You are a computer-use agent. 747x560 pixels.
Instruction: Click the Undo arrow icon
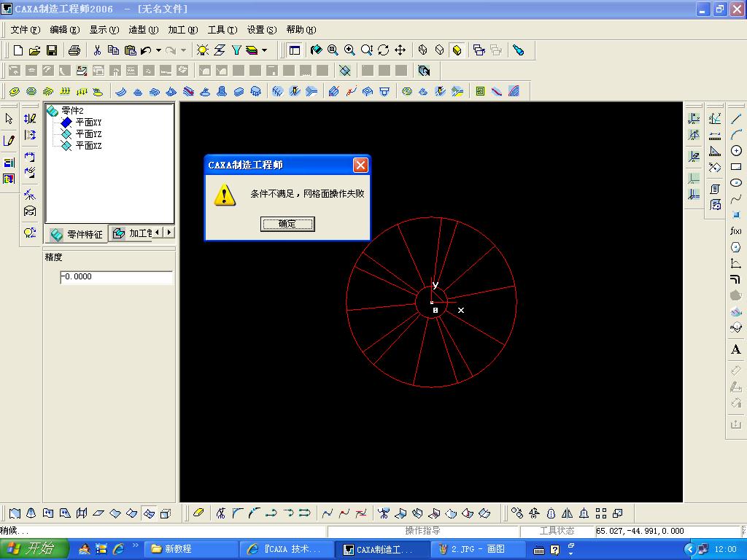[146, 50]
